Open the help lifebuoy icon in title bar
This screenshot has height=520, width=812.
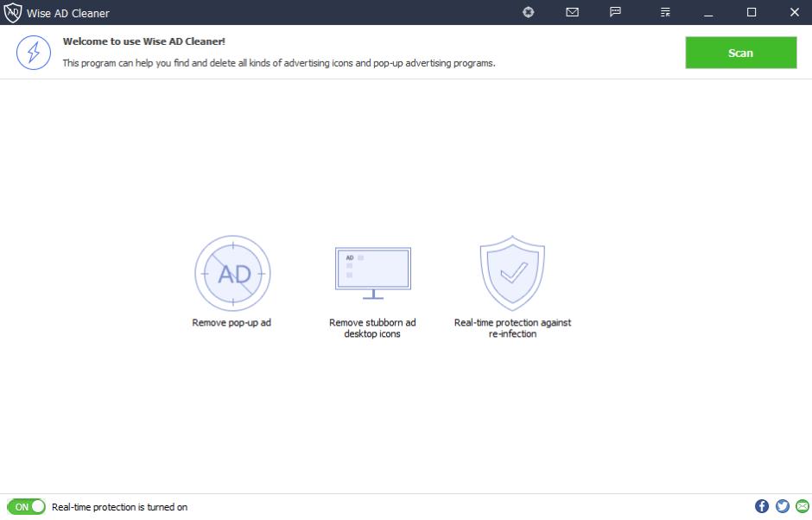coord(528,12)
